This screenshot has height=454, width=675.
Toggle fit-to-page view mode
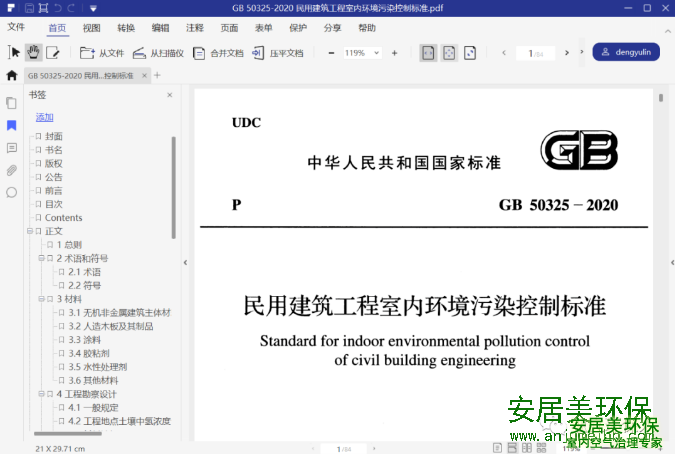click(x=449, y=52)
